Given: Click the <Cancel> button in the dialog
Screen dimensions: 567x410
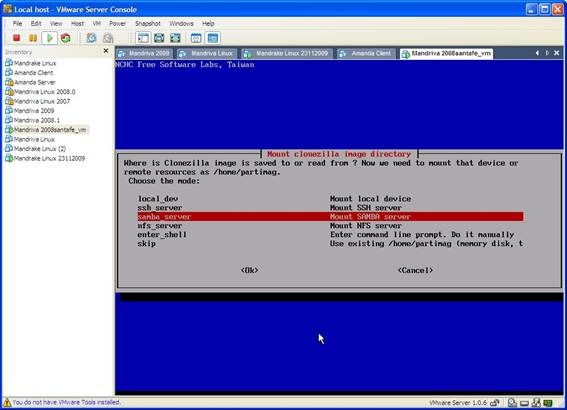Looking at the screenshot, I should pyautogui.click(x=415, y=270).
